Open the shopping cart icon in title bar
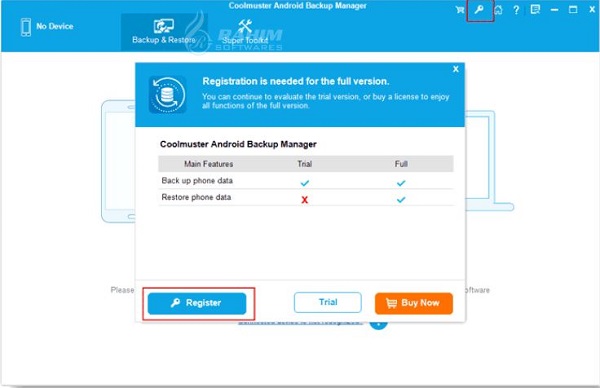Screen dimensions: 600x388 tap(460, 10)
